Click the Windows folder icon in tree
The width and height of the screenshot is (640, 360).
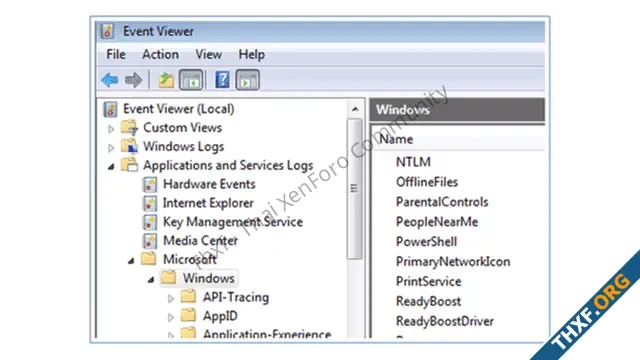tap(168, 278)
